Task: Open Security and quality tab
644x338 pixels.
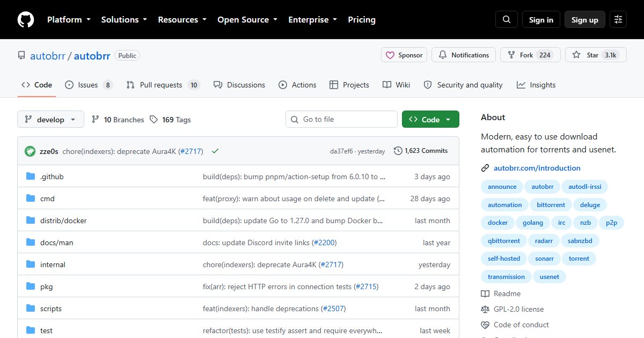Action: coord(463,85)
